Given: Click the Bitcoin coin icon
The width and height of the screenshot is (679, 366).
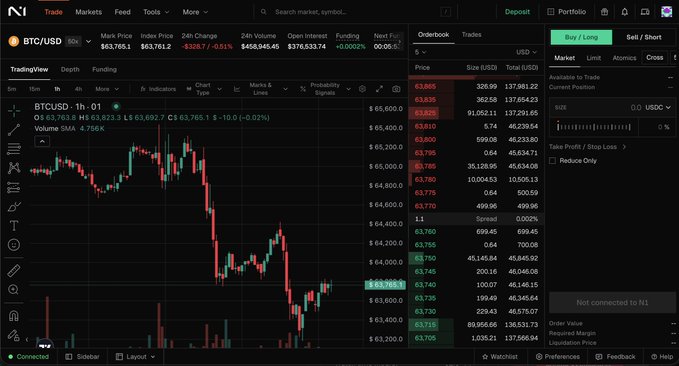Looking at the screenshot, I should tap(14, 41).
